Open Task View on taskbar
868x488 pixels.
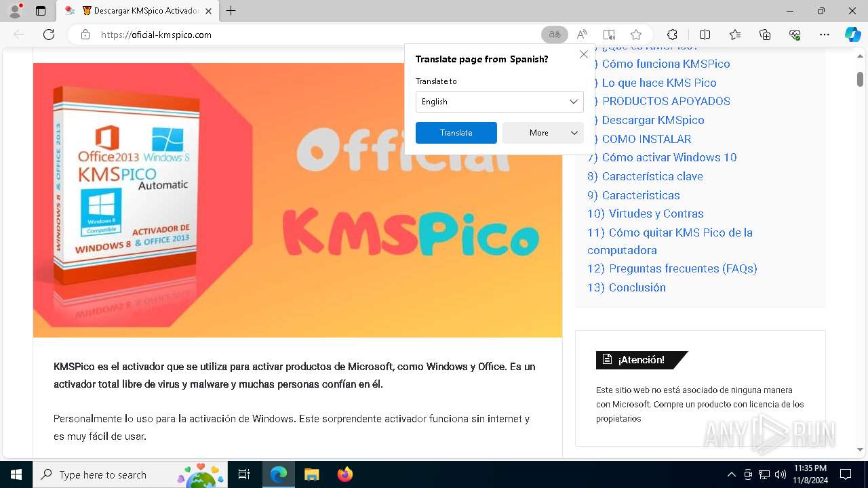[x=244, y=474]
